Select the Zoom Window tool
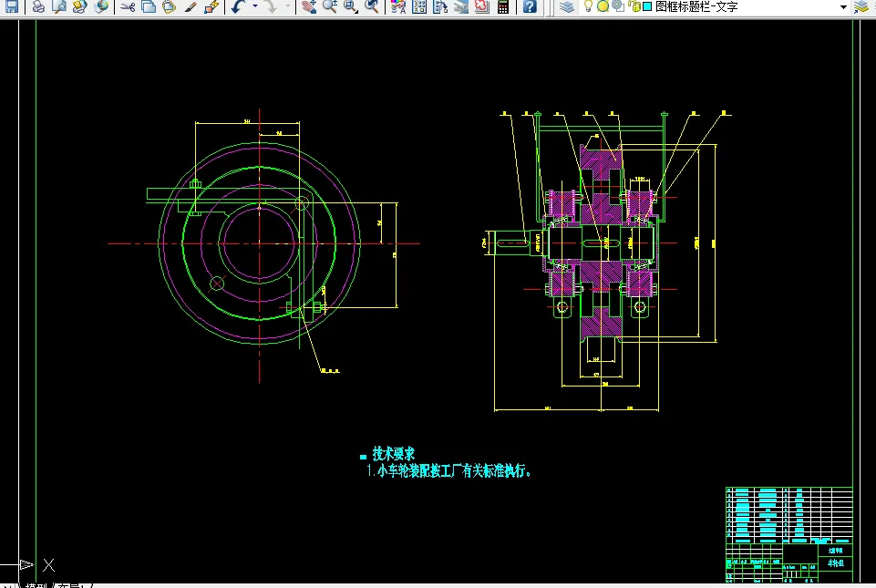The height and width of the screenshot is (588, 876). (x=351, y=6)
